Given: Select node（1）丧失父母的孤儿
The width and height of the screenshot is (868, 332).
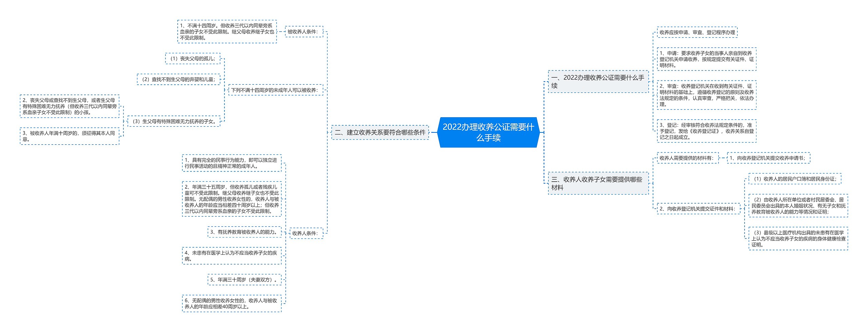Looking at the screenshot, I should (x=192, y=58).
